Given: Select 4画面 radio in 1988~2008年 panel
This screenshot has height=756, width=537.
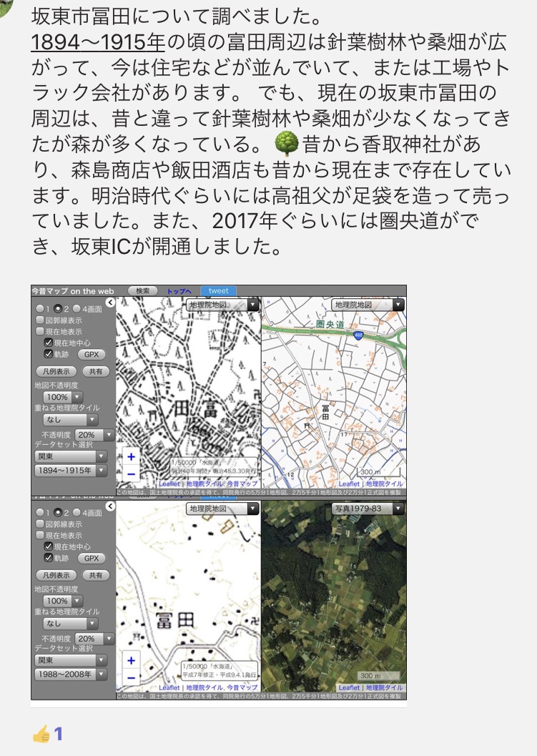Looking at the screenshot, I should (x=77, y=513).
